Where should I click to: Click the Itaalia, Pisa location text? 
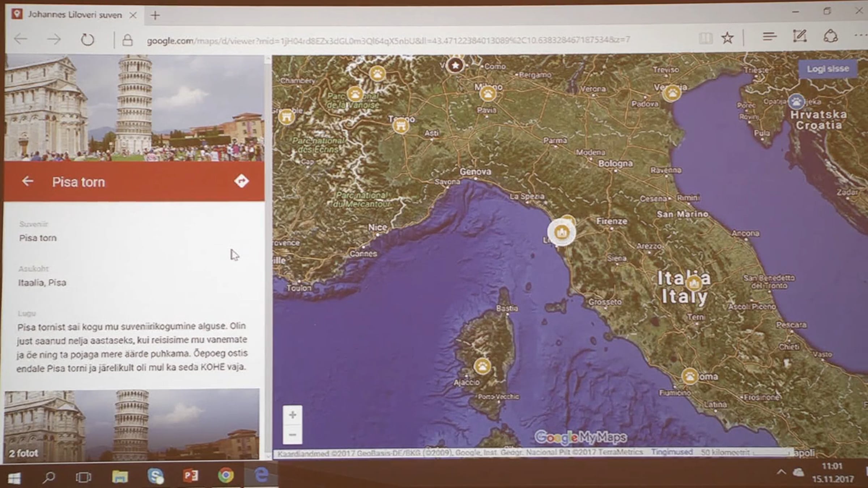tap(42, 282)
